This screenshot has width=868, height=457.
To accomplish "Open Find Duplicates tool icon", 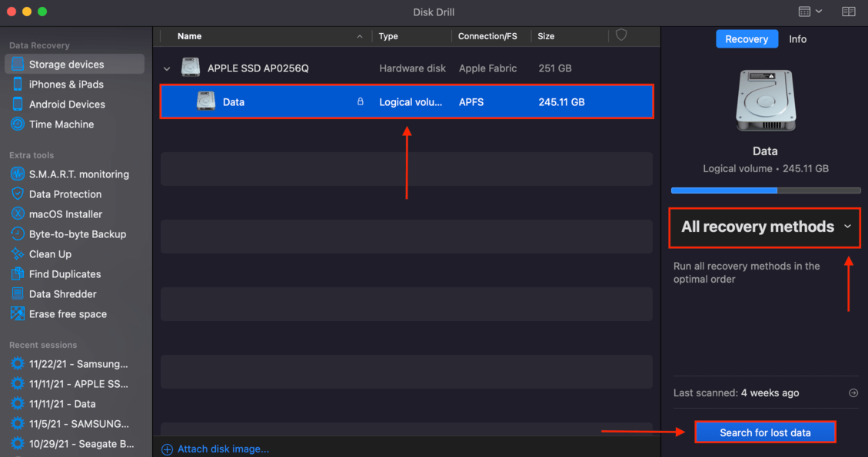I will 18,273.
